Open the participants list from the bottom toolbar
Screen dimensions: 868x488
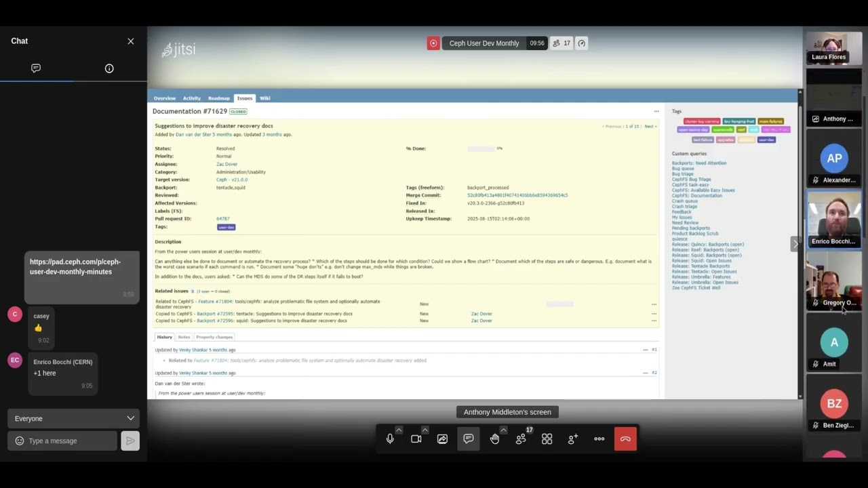(521, 439)
